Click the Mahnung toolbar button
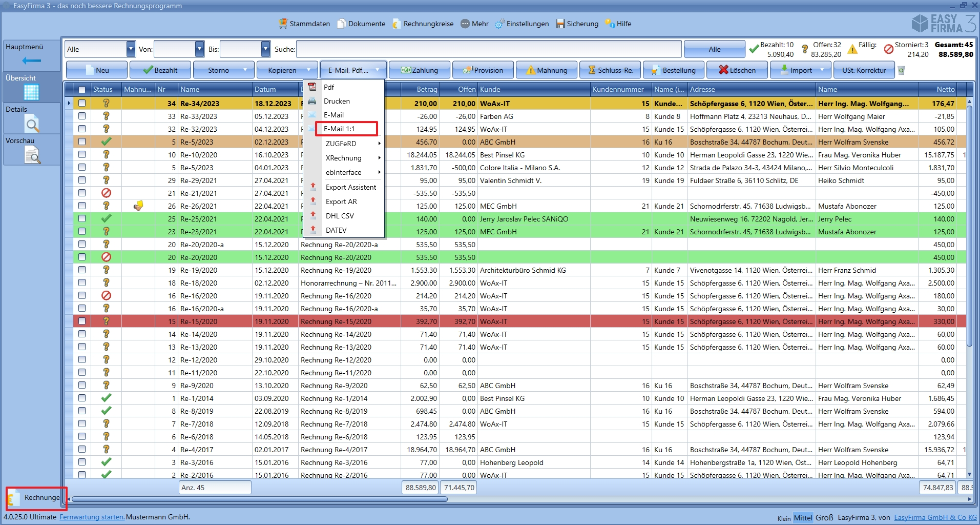The width and height of the screenshot is (980, 525). (547, 70)
